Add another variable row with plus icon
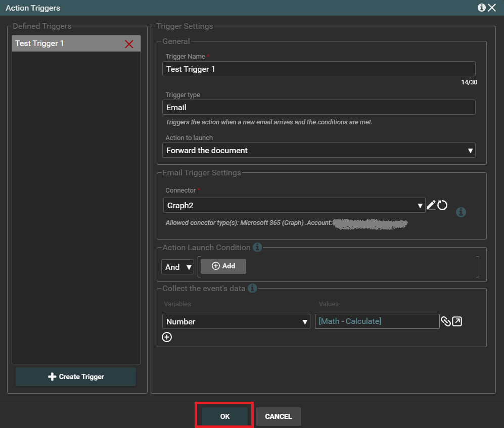This screenshot has width=504, height=428. click(167, 337)
